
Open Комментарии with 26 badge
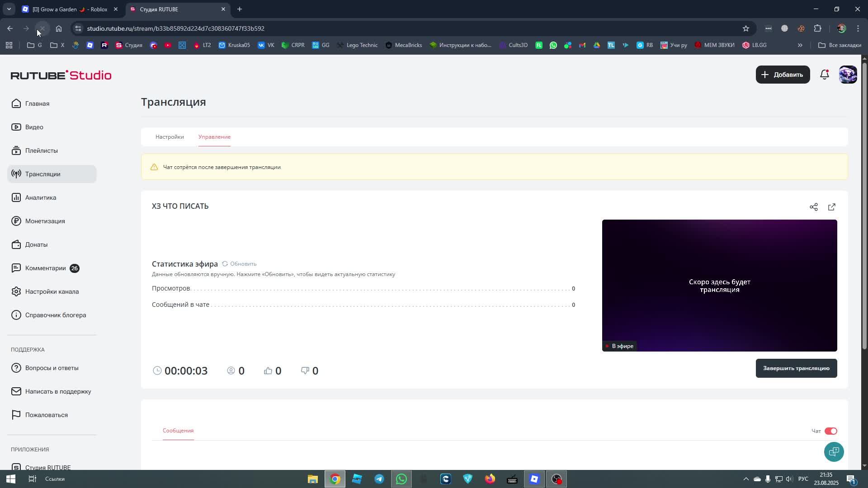(52, 268)
